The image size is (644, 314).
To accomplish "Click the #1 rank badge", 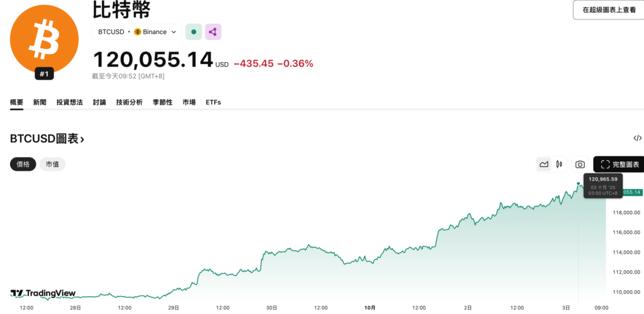I will coord(44,74).
